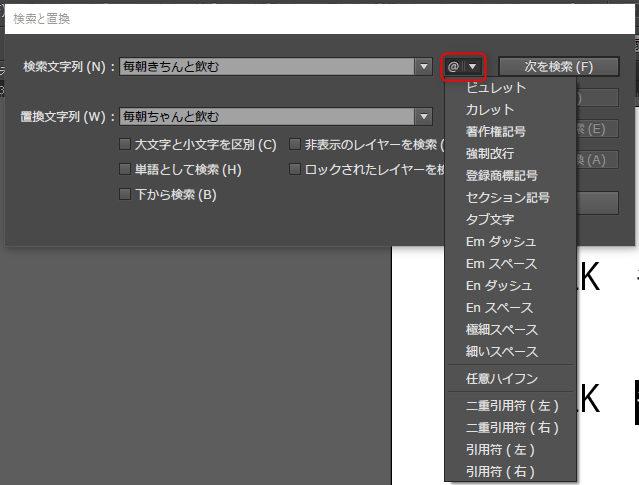Image resolution: width=639 pixels, height=485 pixels.
Task: Pick 登録商標記号 from the list
Action: coord(502,176)
